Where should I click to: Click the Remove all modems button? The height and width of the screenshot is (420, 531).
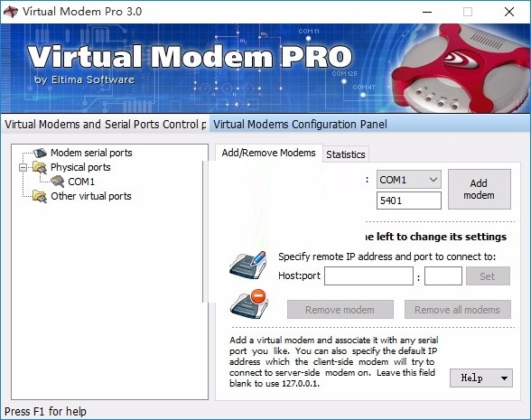pyautogui.click(x=458, y=309)
